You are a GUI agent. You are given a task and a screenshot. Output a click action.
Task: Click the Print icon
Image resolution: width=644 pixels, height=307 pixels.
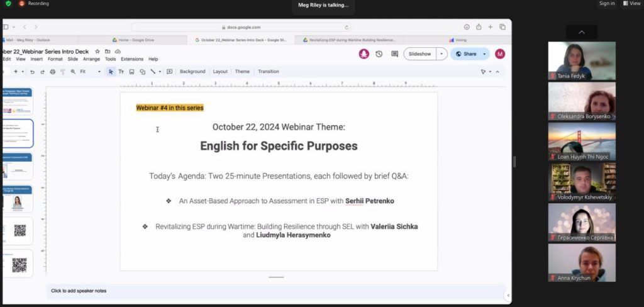53,72
